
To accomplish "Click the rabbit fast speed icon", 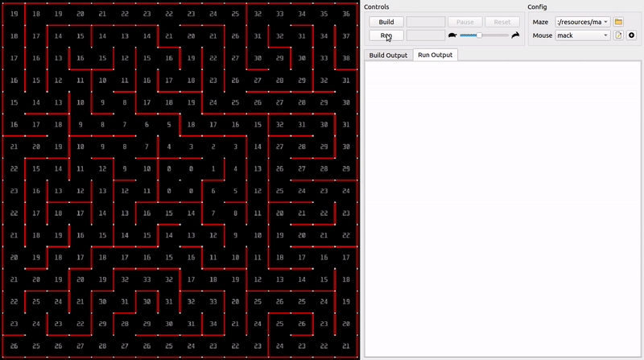I will 515,35.
